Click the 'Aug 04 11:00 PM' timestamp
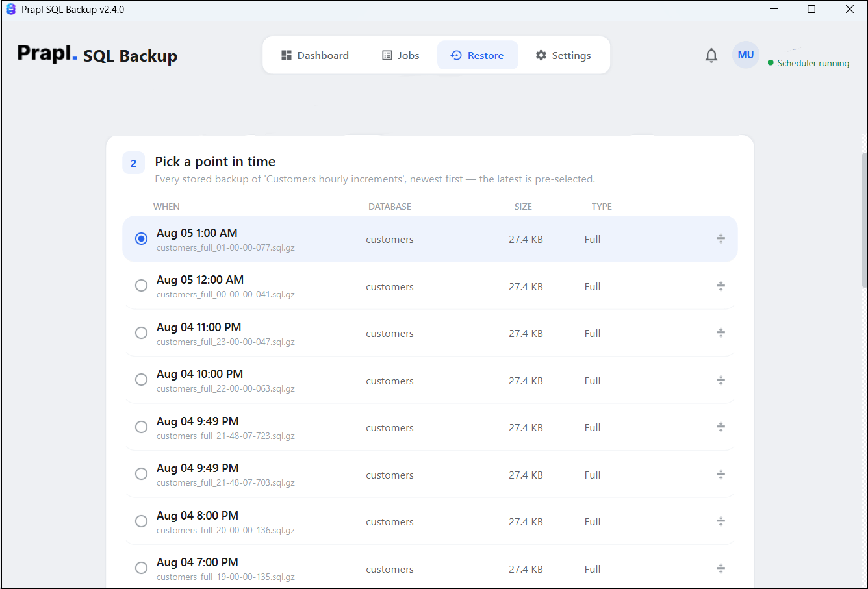Viewport: 868px width, 589px height. point(199,327)
